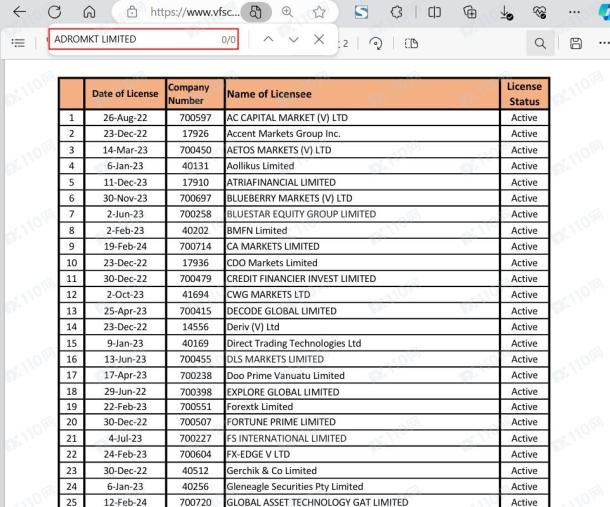Select DLS MARKETS LIMITED
This screenshot has height=507, width=610.
[x=275, y=359]
